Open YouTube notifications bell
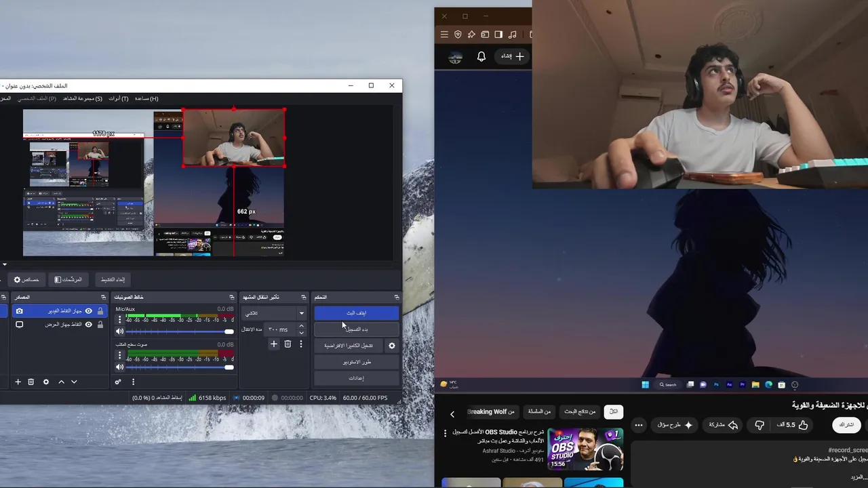 [481, 57]
